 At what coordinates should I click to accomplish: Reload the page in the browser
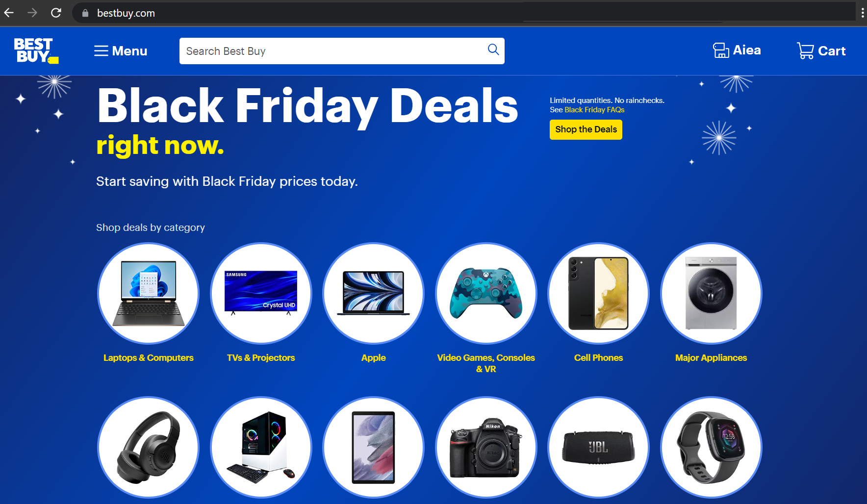56,13
